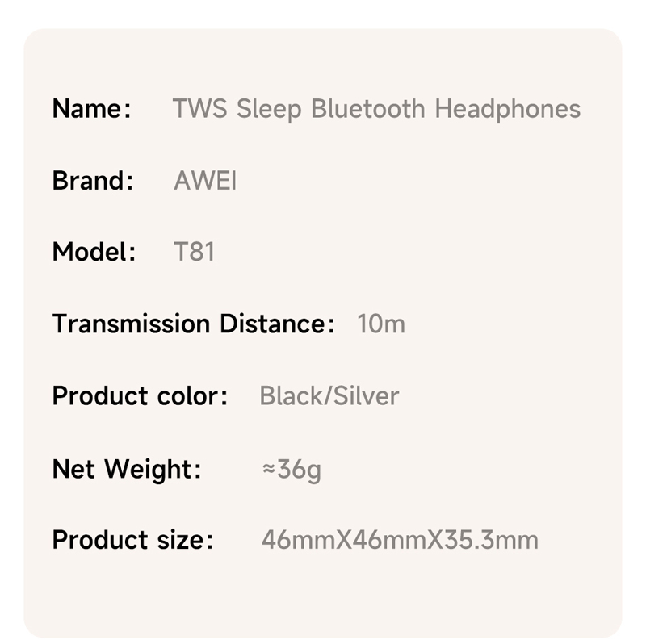Click the "Name:" label
Screen dimensions: 646x644
click(x=91, y=109)
